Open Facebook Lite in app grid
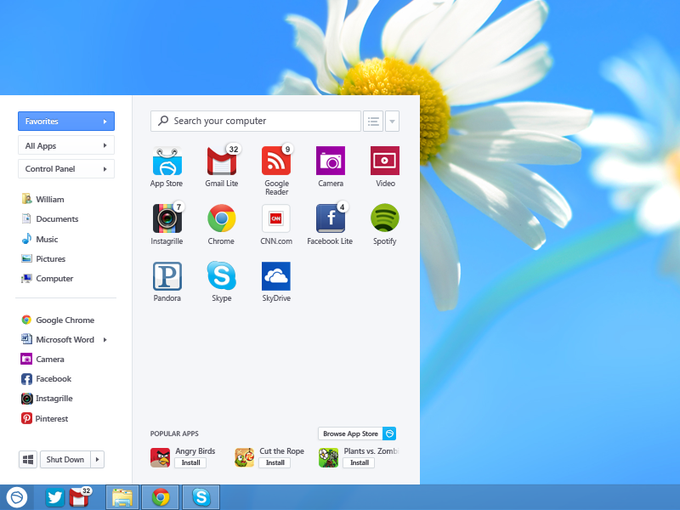680x510 pixels. (x=330, y=218)
